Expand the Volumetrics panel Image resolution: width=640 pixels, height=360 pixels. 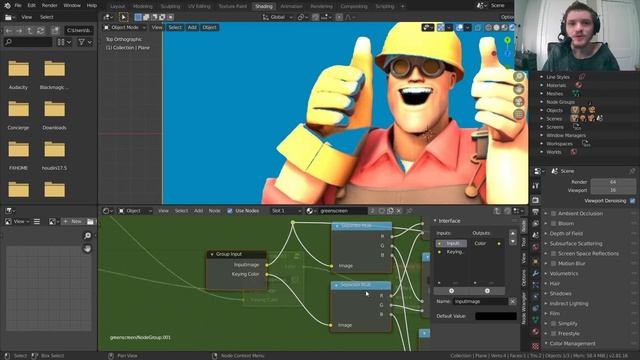click(x=563, y=273)
